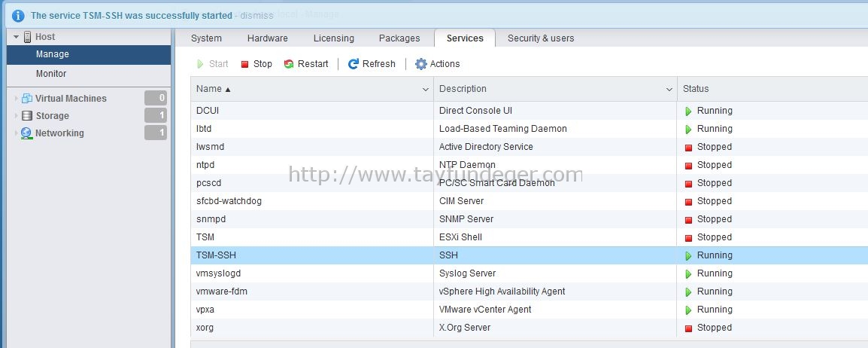This screenshot has width=868, height=348.
Task: Click the Stopped status icon for xorg
Action: pyautogui.click(x=689, y=328)
